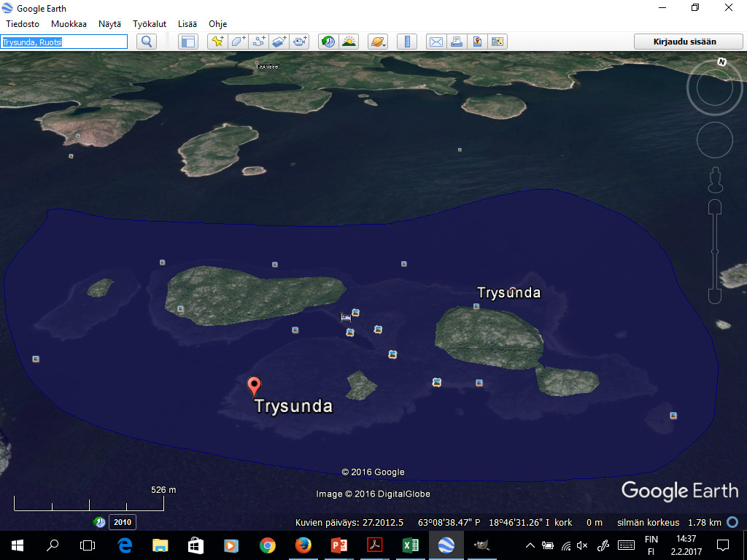
Task: Toggle the sidebar panel visibility
Action: click(188, 42)
